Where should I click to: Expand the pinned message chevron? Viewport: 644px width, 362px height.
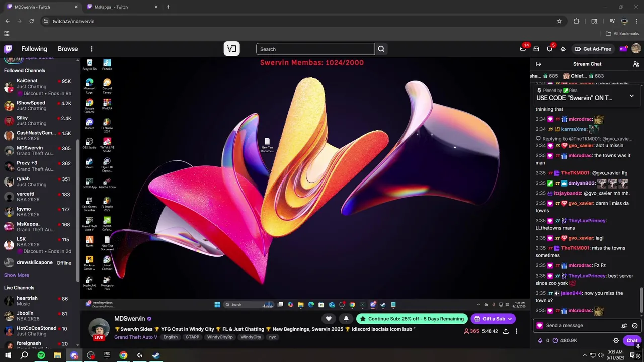[x=632, y=96]
